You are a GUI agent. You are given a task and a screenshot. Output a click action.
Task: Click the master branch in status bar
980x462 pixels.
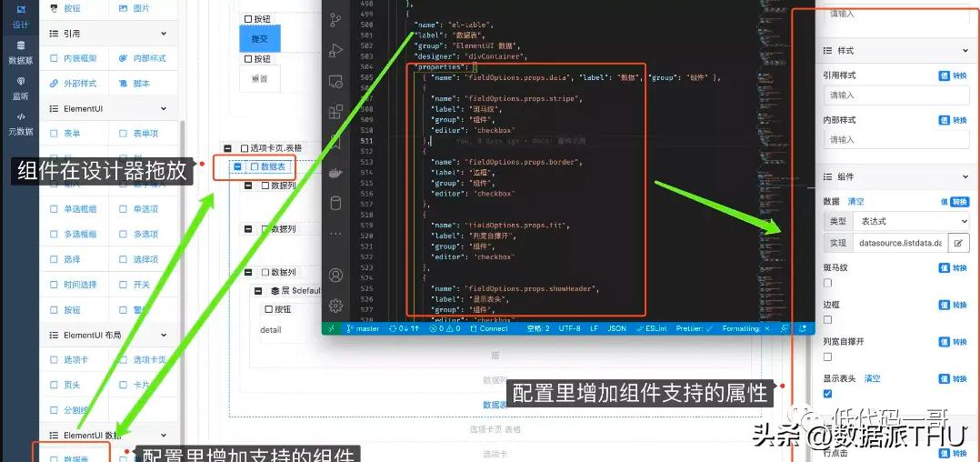coord(363,328)
